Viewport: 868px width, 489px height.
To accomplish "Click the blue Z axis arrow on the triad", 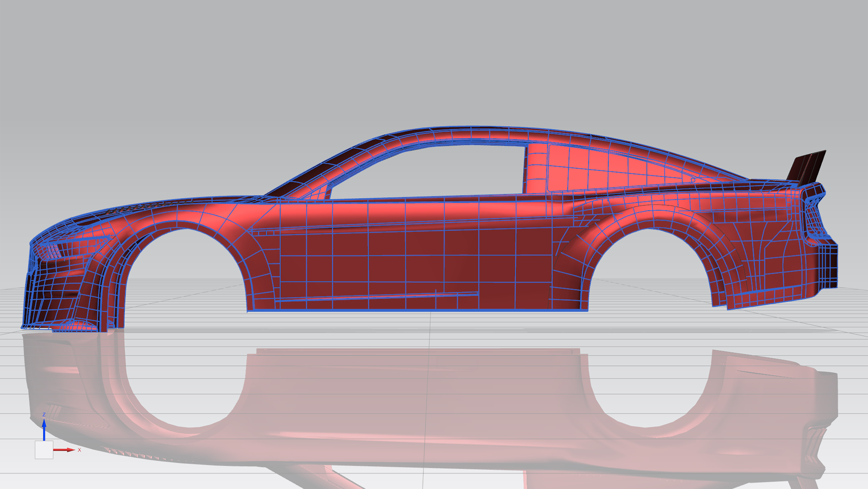I will tap(44, 430).
